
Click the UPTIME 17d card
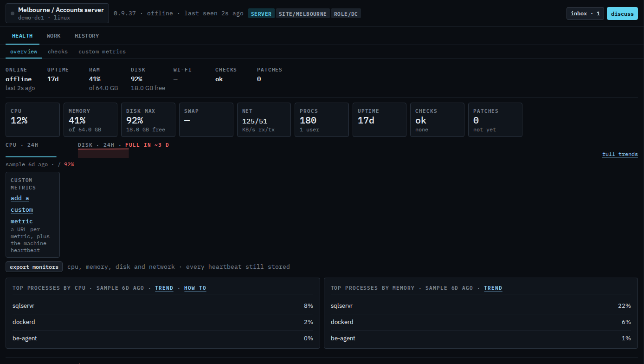point(380,120)
